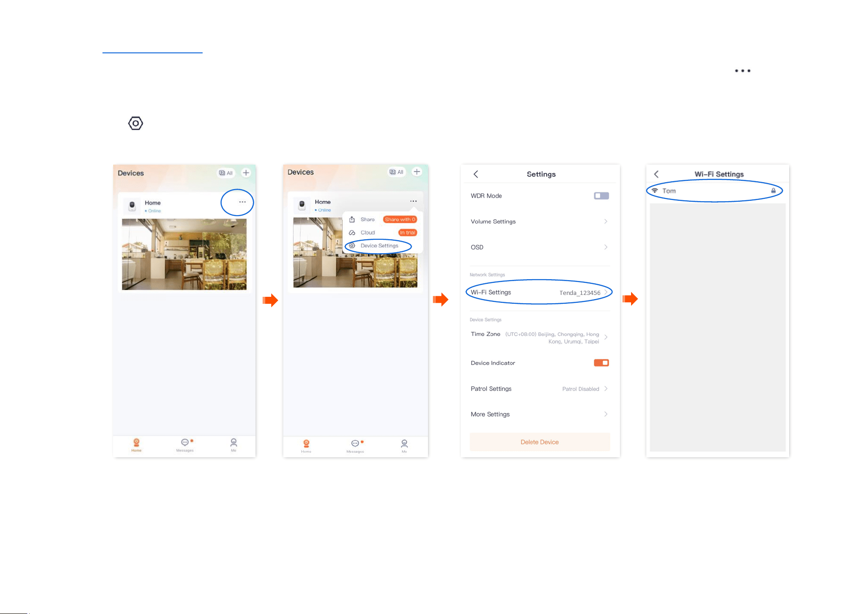Open Patrol Settings row

tap(540, 389)
